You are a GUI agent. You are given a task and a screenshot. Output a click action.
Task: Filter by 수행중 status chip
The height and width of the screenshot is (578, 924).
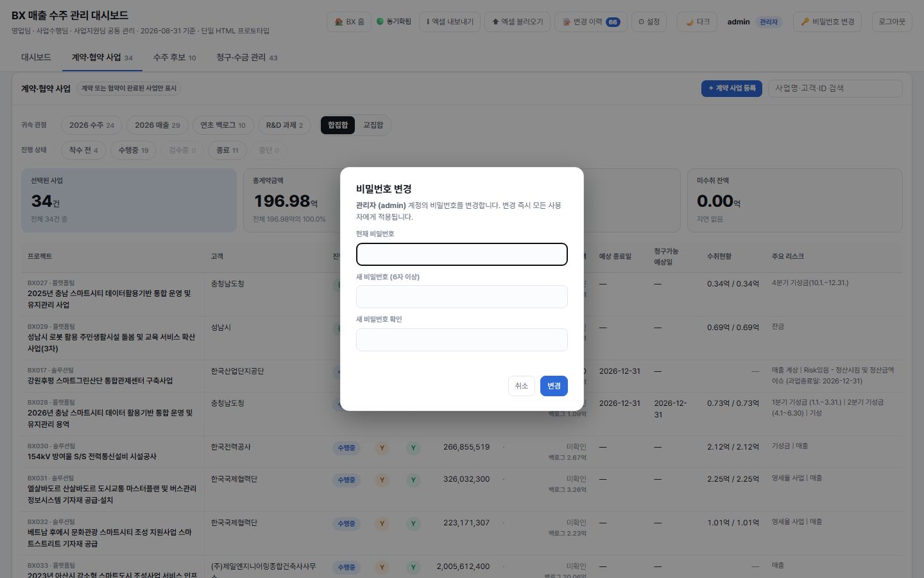(133, 150)
